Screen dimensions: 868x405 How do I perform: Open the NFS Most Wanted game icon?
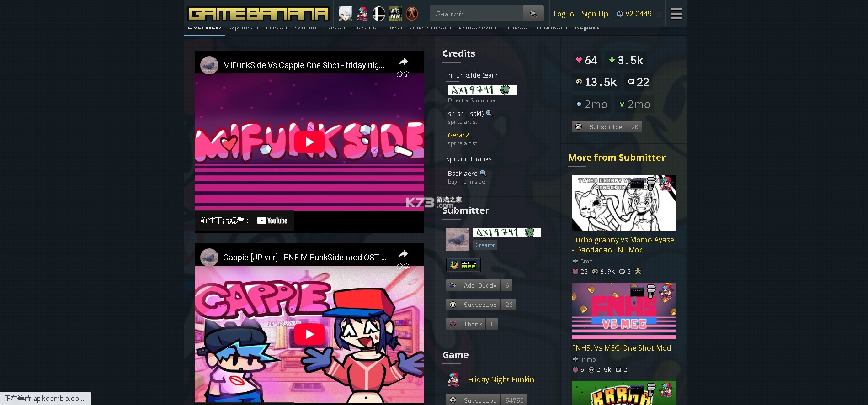tap(395, 14)
